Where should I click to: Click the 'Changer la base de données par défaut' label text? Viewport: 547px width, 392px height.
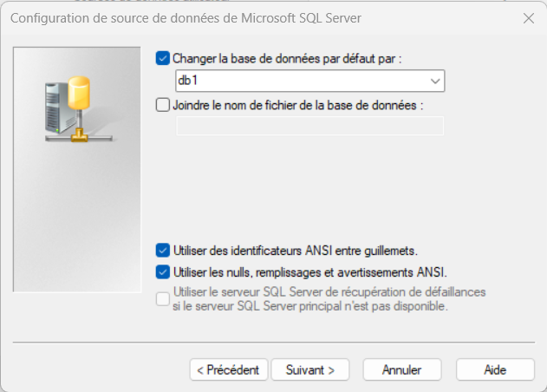click(289, 59)
